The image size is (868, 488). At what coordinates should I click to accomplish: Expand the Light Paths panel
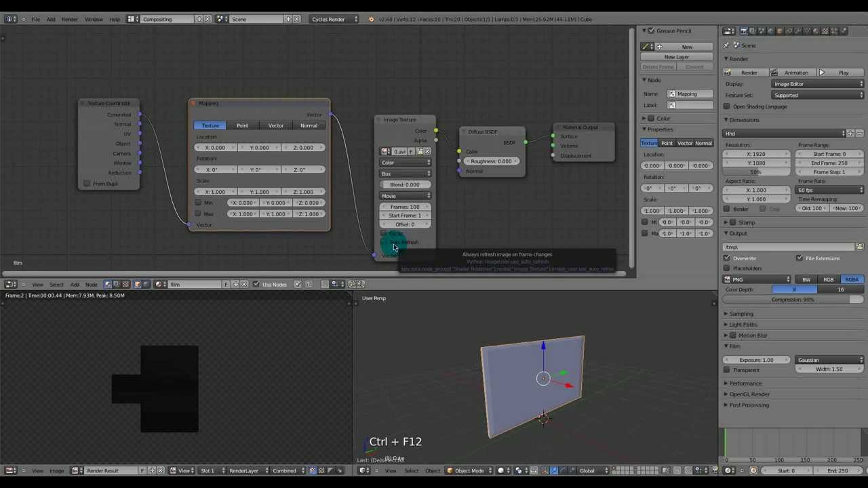coord(743,325)
